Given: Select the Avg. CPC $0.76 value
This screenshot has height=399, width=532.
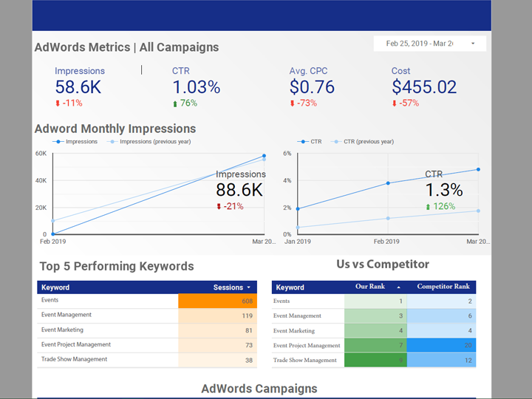Looking at the screenshot, I should [312, 87].
